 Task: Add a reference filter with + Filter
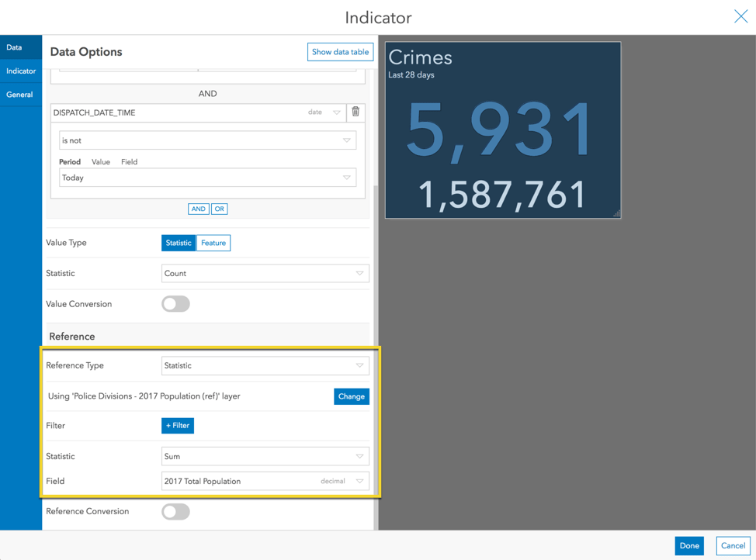(x=178, y=426)
